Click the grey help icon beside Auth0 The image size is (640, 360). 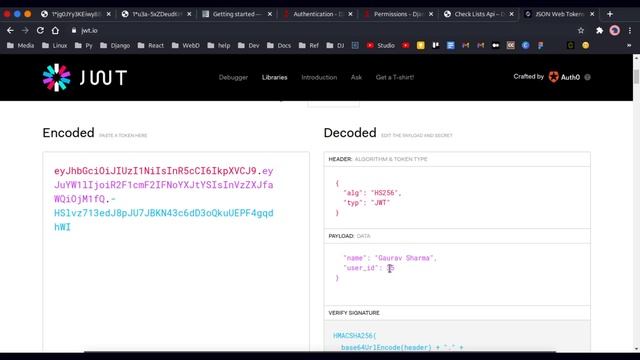(x=587, y=77)
